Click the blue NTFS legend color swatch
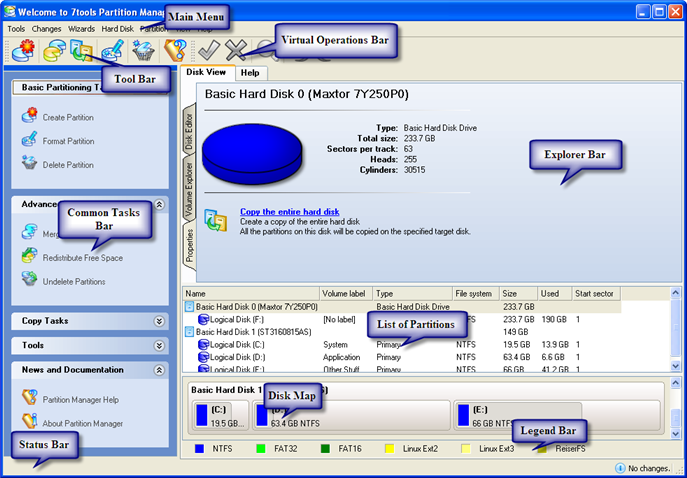Image resolution: width=687 pixels, height=478 pixels. (x=200, y=450)
